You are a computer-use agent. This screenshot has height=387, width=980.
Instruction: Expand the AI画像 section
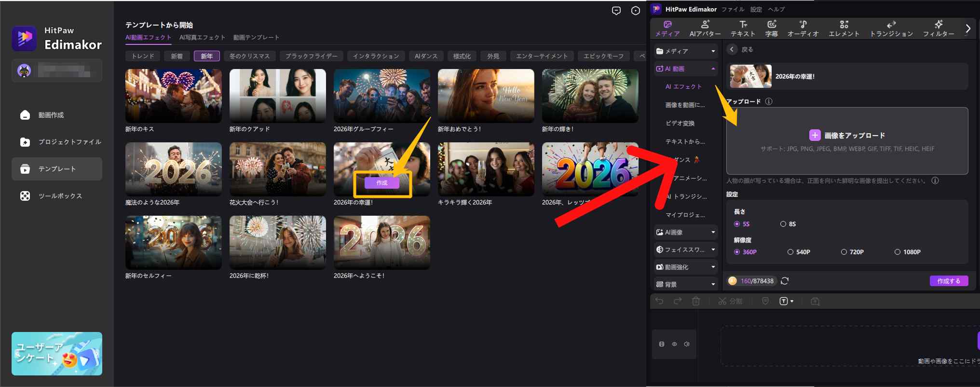coord(685,232)
